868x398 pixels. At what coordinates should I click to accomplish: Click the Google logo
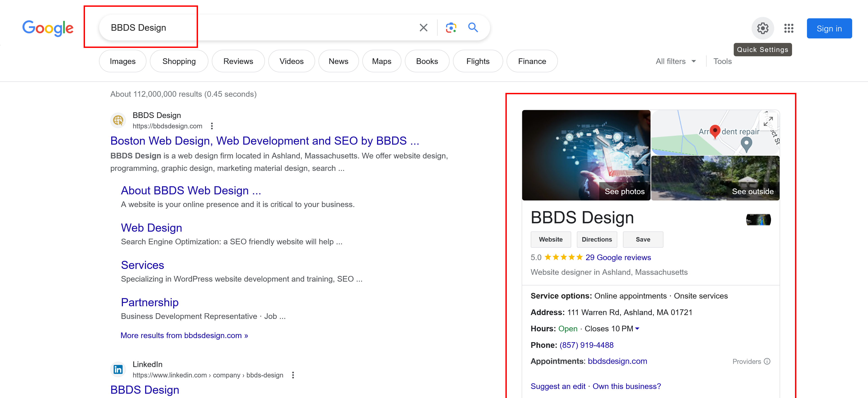point(48,28)
